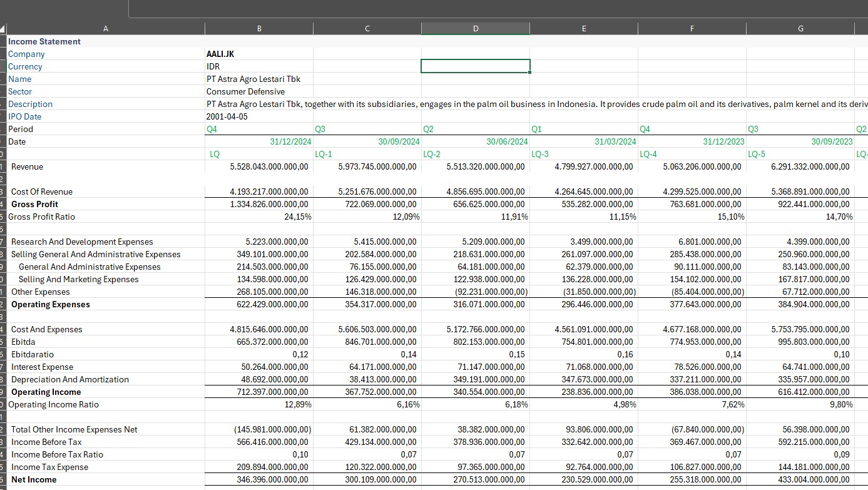Viewport: 868px width, 490px height.
Task: Select column F header
Action: (x=692, y=29)
